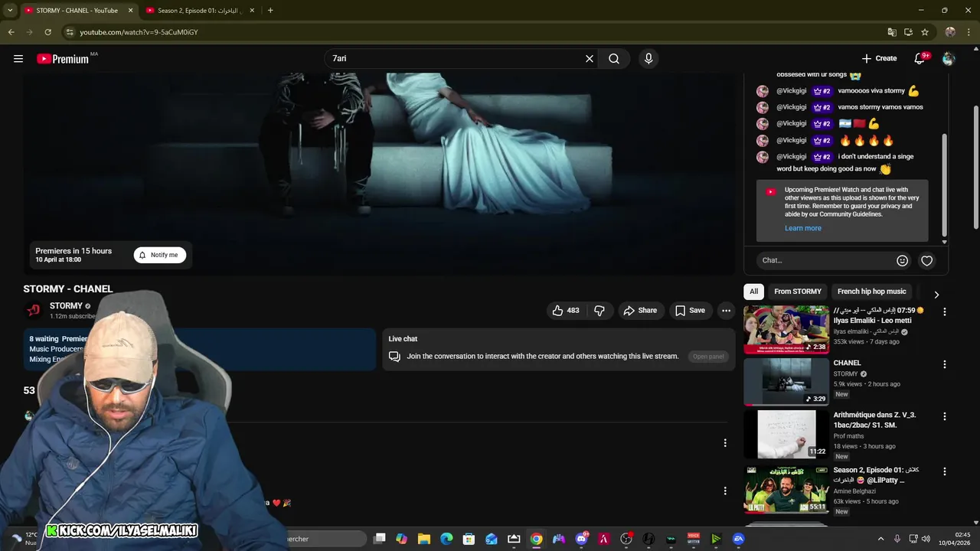The width and height of the screenshot is (980, 551).
Task: Click the Premieres in 15 hours label
Action: [73, 251]
